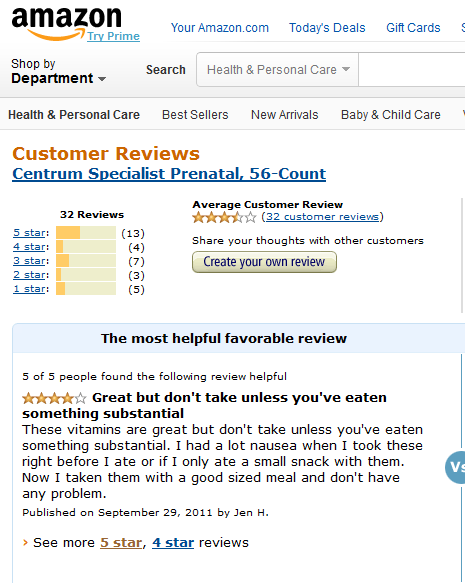Click the blue Vs circle icon
The width and height of the screenshot is (465, 583).
455,467
